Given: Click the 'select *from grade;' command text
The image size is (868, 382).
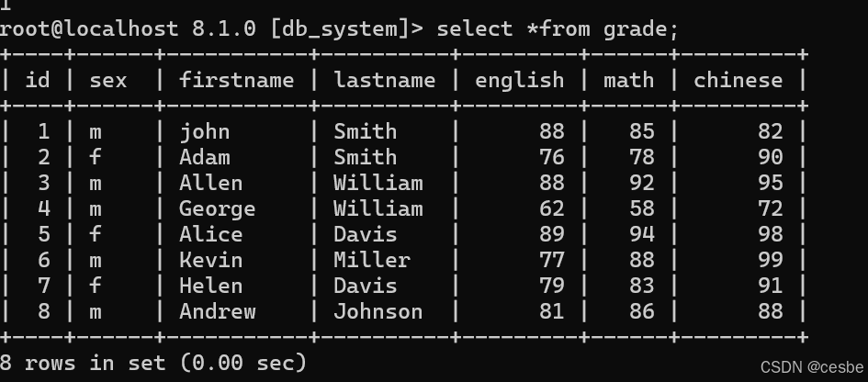Looking at the screenshot, I should coord(558,28).
